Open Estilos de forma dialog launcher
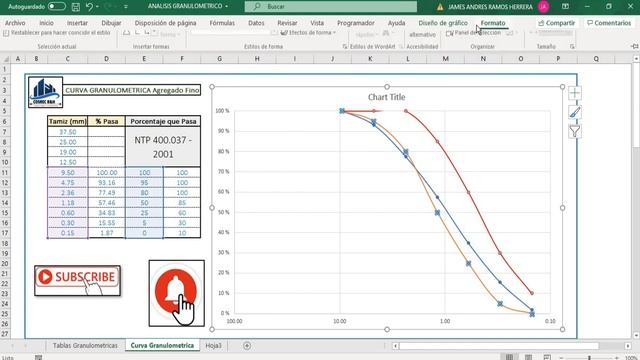Screen dimensions: 640x360 345,47
